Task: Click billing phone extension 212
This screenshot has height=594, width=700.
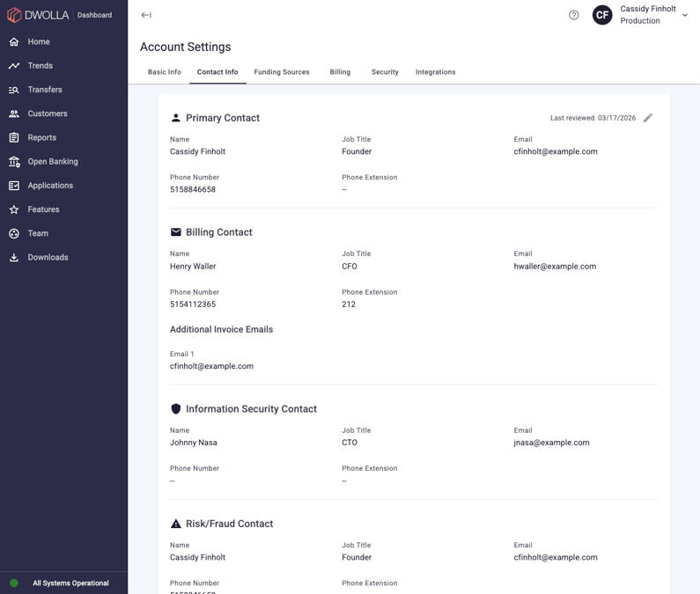Action: [349, 304]
